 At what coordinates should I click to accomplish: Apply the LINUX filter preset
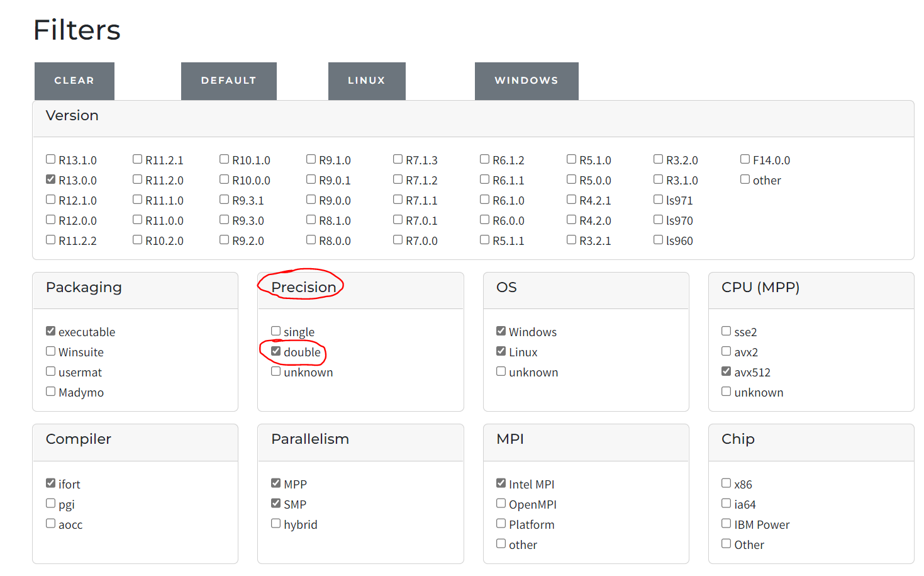(x=367, y=81)
